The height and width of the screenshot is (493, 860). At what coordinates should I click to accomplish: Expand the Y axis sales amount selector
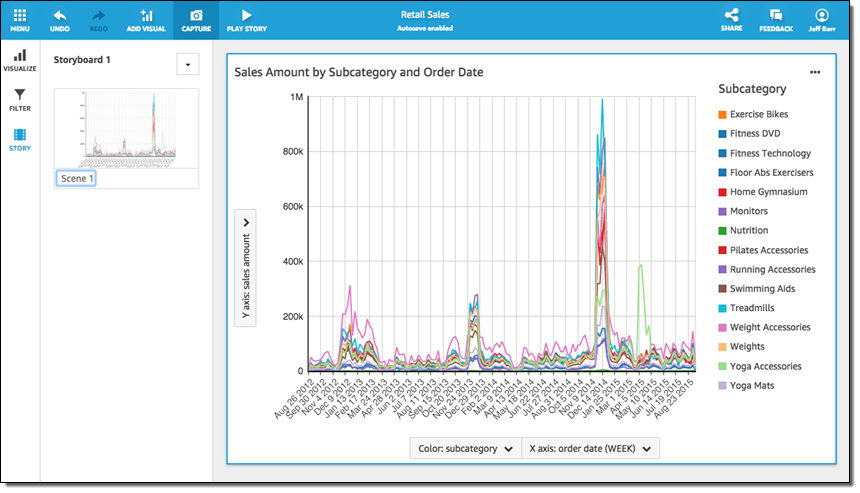(x=246, y=267)
